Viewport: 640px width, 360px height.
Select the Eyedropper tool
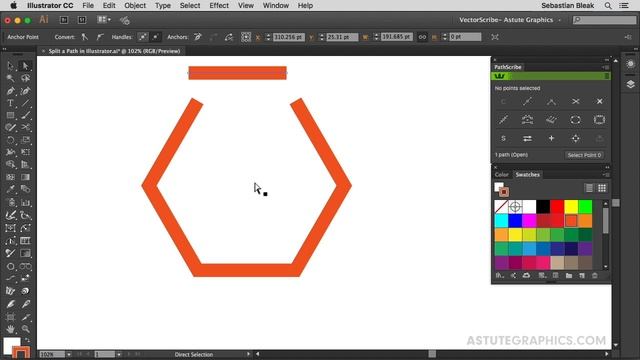coord(11,189)
